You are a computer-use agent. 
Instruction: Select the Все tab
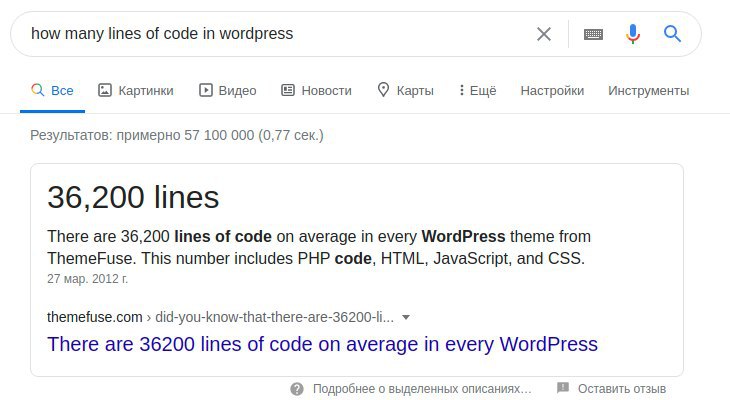52,90
